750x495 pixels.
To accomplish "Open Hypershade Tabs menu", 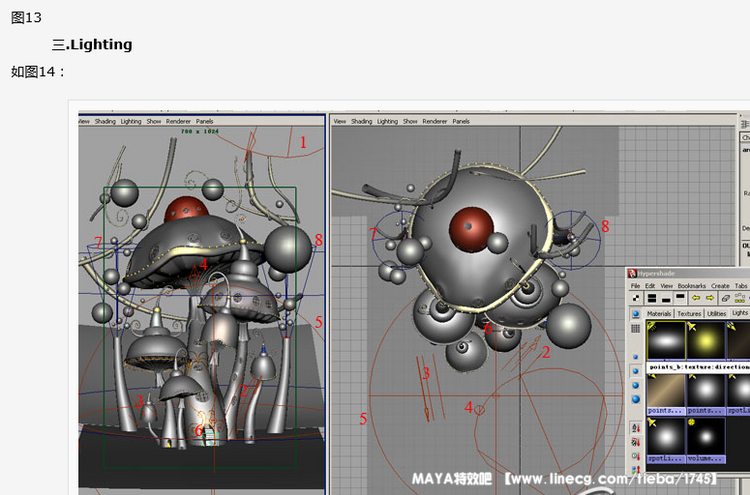I will click(x=741, y=286).
